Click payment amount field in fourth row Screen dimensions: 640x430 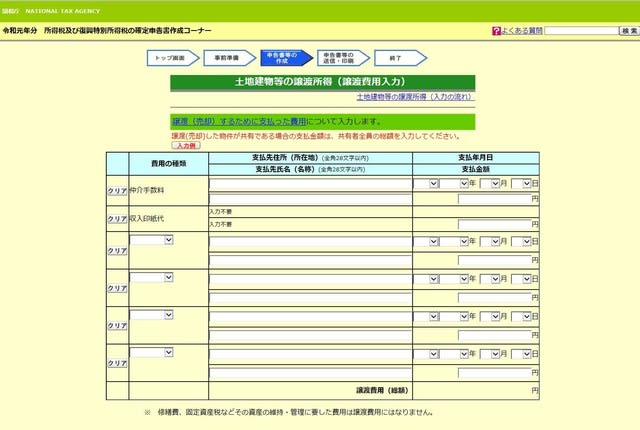495,298
